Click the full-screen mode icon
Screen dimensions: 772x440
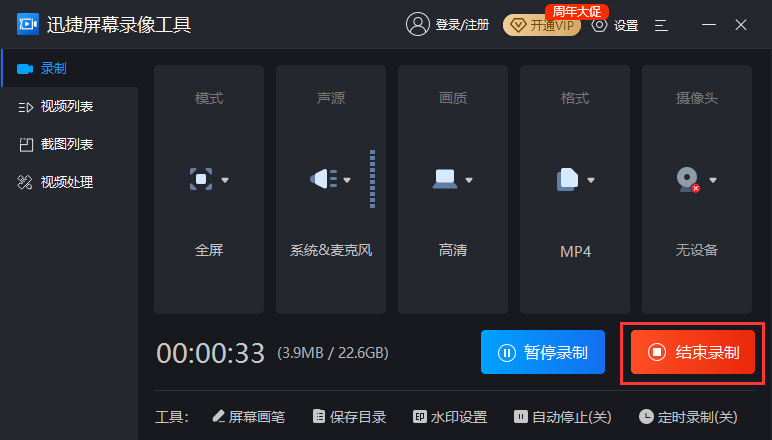coord(202,180)
